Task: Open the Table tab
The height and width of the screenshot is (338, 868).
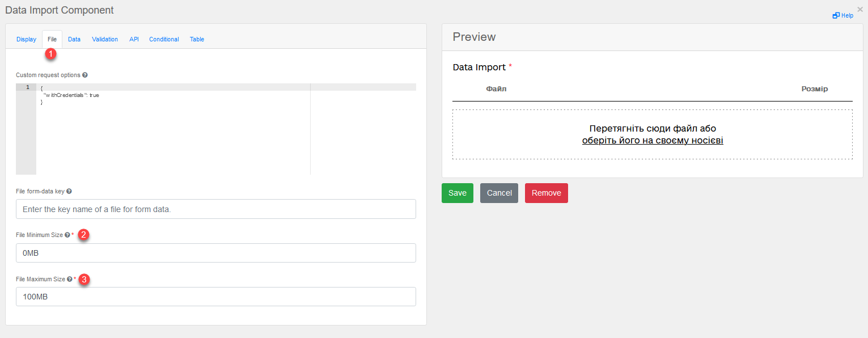Action: pyautogui.click(x=197, y=39)
